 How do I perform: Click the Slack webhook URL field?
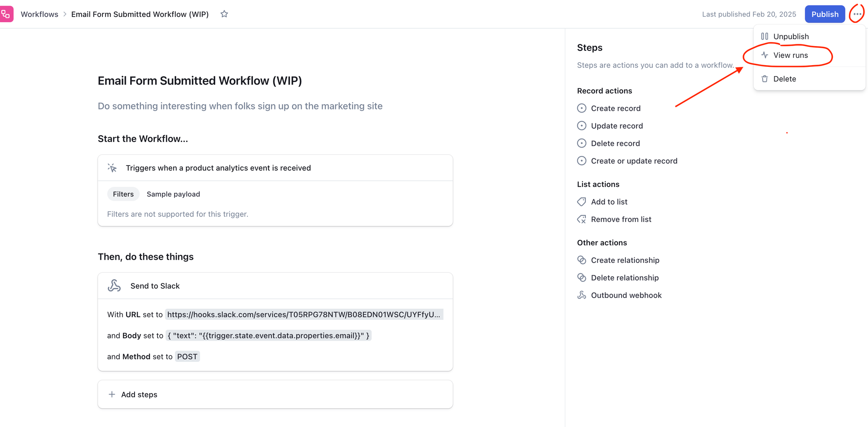click(x=304, y=314)
